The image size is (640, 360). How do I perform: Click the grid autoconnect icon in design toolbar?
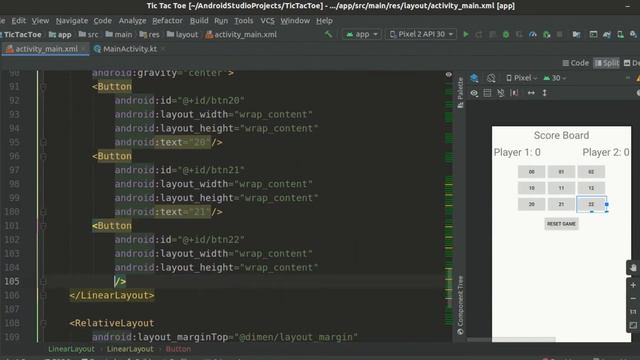click(487, 93)
